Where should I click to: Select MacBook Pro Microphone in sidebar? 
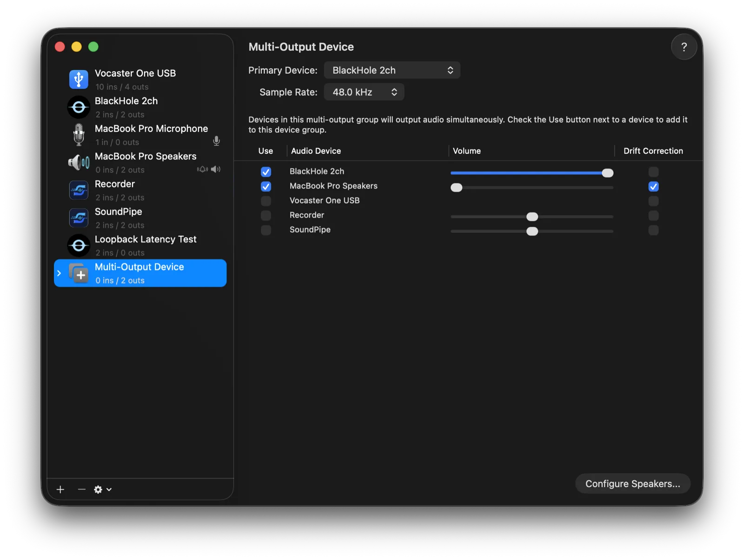tap(140, 135)
